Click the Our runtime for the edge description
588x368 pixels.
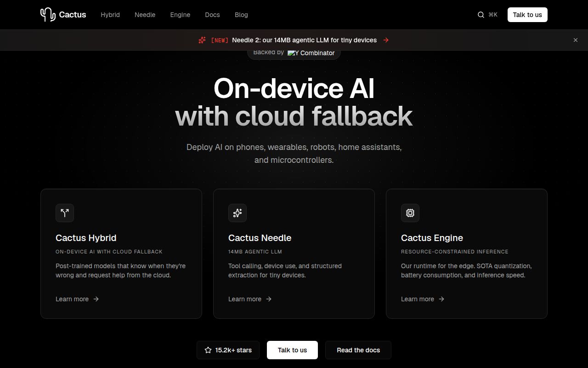click(x=466, y=270)
